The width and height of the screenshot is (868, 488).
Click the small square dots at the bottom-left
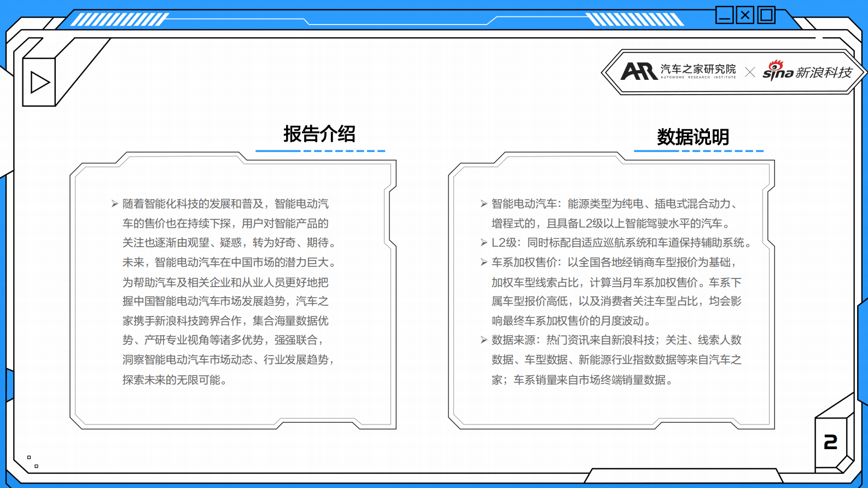click(x=33, y=462)
